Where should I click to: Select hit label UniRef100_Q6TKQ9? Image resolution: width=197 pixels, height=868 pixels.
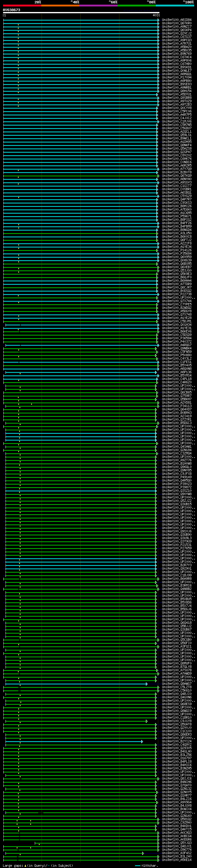[x=177, y=176]
